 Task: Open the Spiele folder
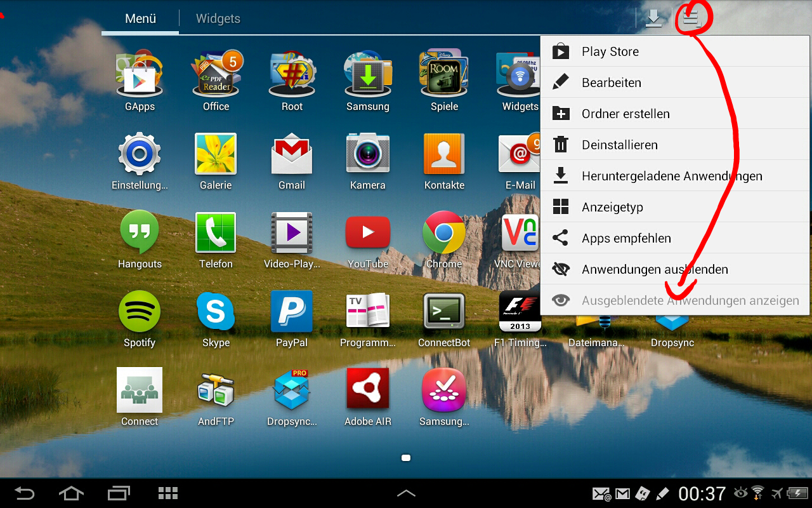tap(444, 74)
